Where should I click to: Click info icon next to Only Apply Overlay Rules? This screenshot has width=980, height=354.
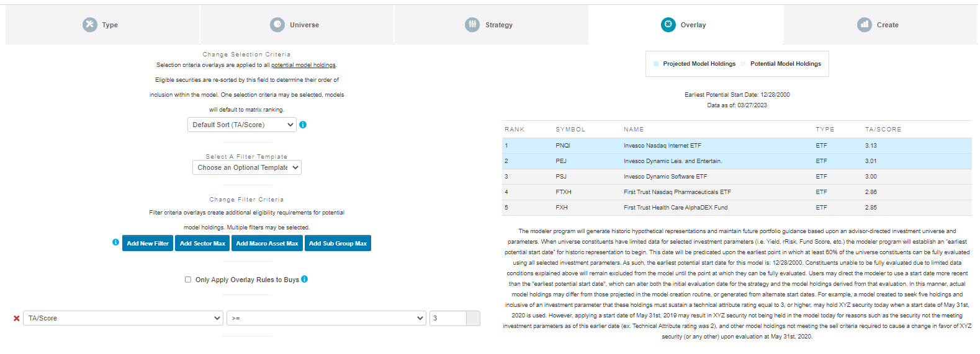point(305,279)
